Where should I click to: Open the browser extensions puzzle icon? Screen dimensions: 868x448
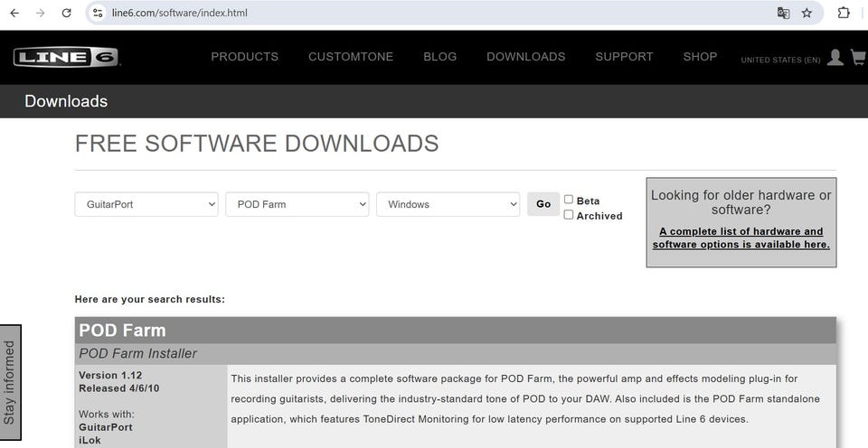843,13
